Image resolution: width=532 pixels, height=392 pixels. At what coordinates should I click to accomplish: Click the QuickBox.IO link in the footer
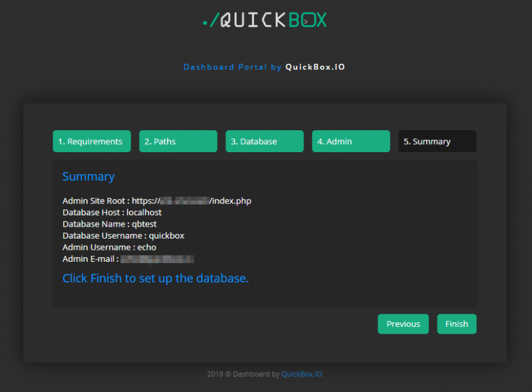tap(301, 374)
